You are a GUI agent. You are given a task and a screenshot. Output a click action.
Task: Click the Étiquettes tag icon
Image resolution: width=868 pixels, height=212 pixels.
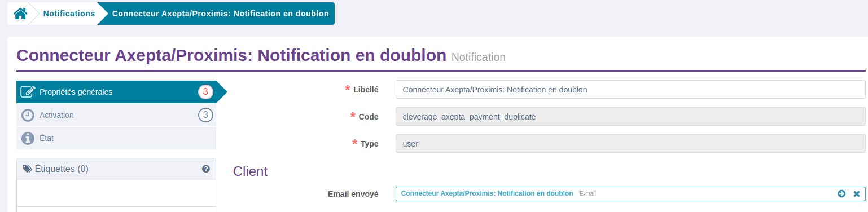[x=27, y=169]
